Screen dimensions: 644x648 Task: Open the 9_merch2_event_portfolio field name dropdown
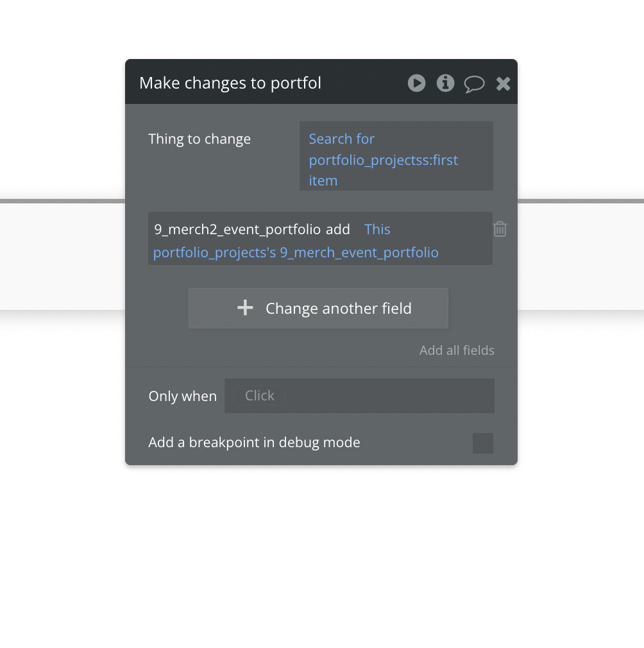coord(237,229)
